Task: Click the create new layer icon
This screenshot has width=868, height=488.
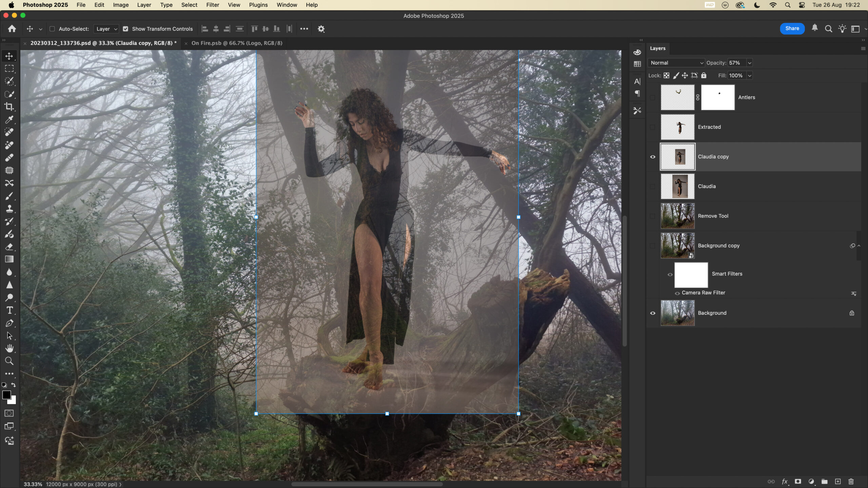Action: 838,482
